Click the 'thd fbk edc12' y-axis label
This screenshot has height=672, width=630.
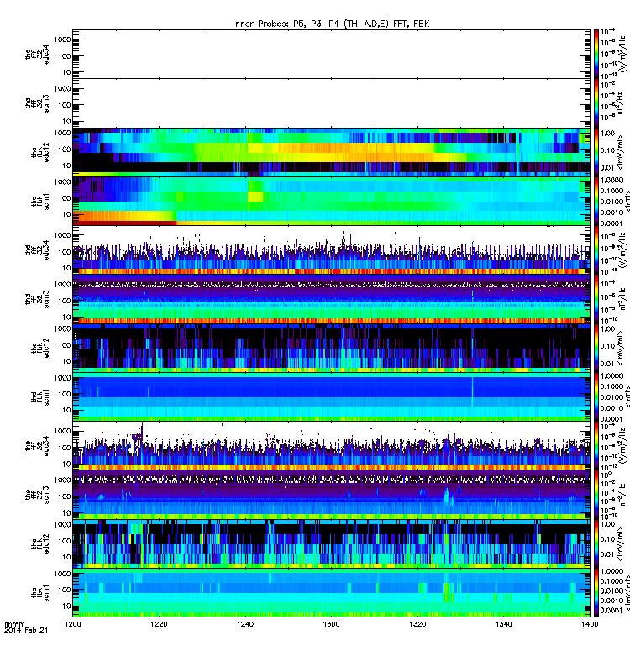coord(40,349)
